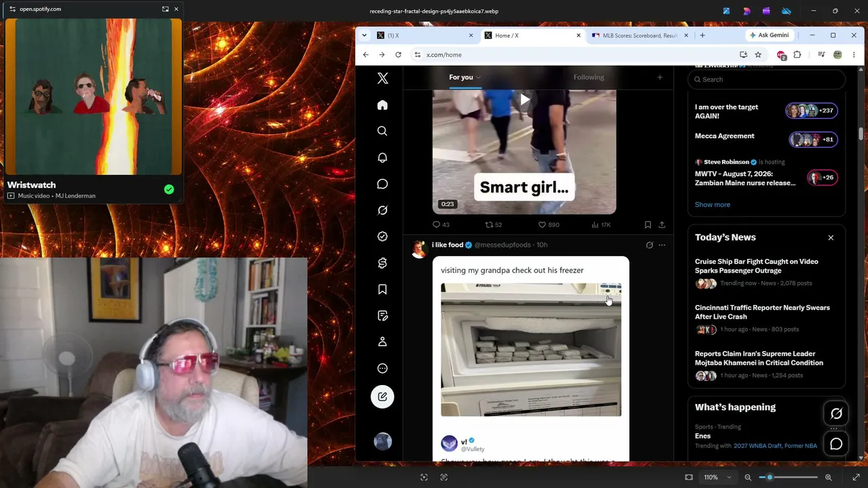This screenshot has height=488, width=868.
Task: Close the MLB Scores browser tab
Action: click(686, 35)
